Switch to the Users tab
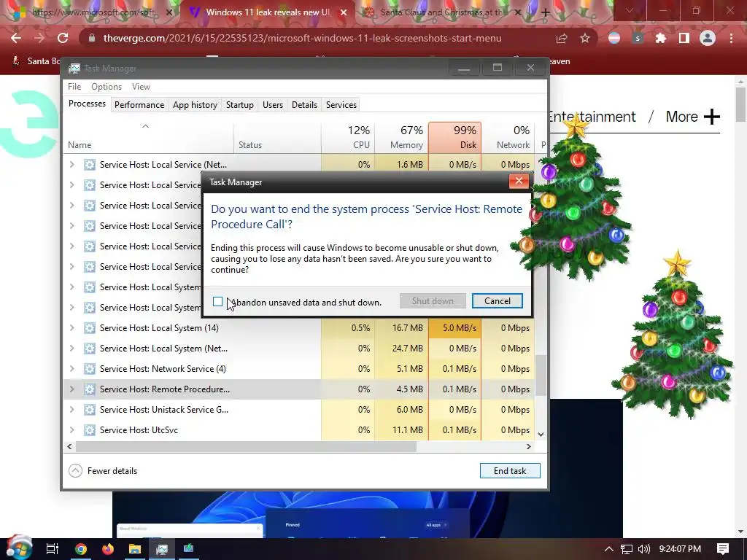This screenshot has height=560, width=747. tap(273, 105)
